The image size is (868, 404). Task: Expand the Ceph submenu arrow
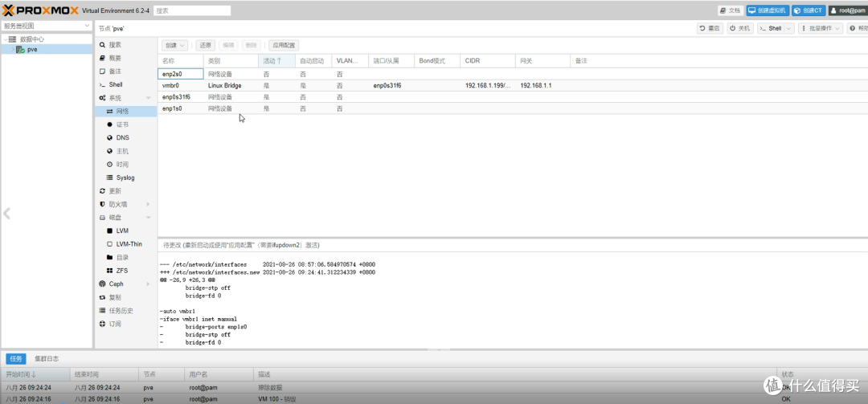(149, 284)
